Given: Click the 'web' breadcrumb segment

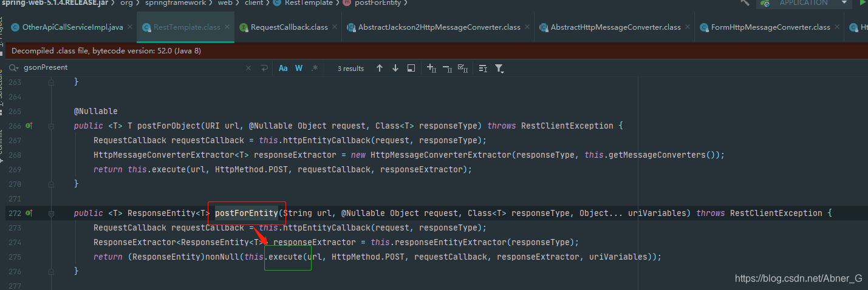Looking at the screenshot, I should click(225, 3).
